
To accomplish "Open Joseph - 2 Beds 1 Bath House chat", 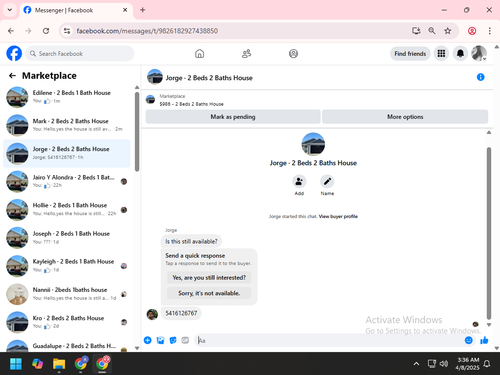I will 67,238.
